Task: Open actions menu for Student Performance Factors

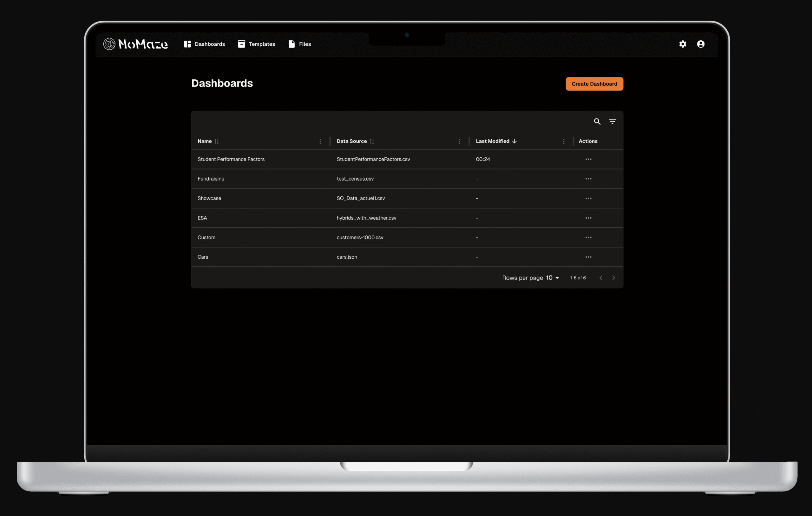Action: [588, 159]
